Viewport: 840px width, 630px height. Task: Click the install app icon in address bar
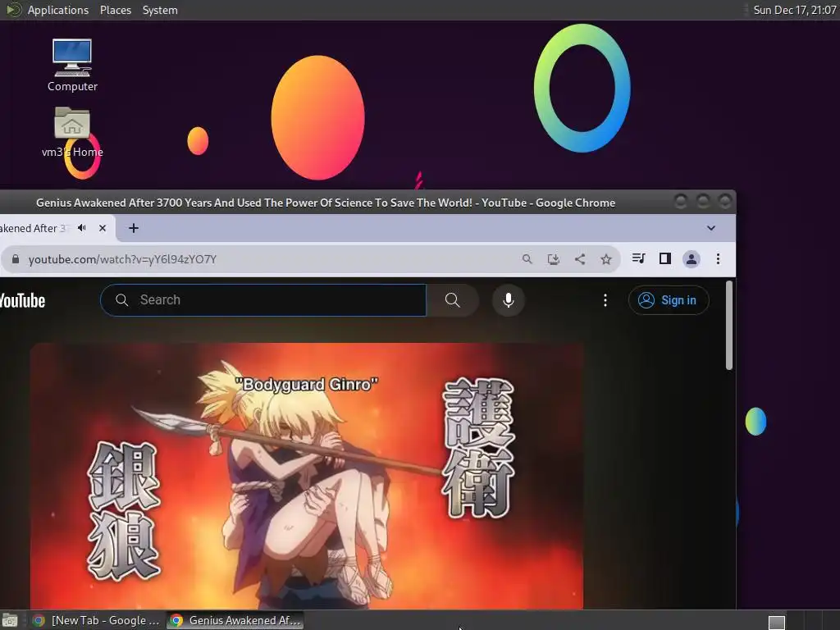point(554,259)
